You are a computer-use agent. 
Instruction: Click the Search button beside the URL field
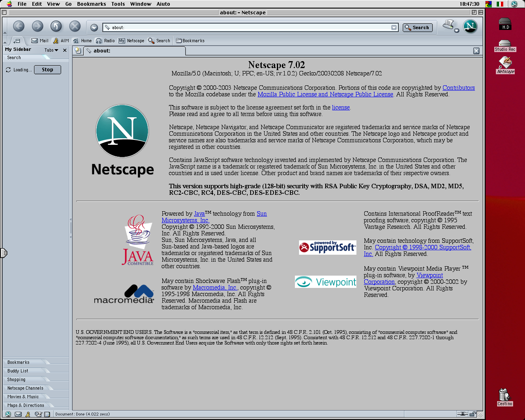[418, 27]
